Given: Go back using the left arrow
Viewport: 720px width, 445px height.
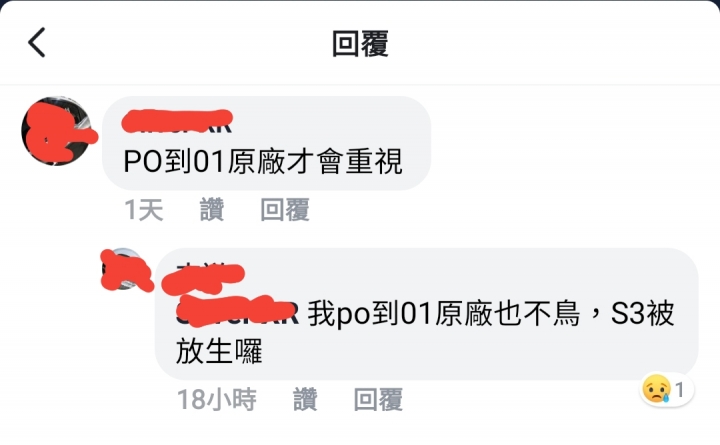Looking at the screenshot, I should click(37, 42).
